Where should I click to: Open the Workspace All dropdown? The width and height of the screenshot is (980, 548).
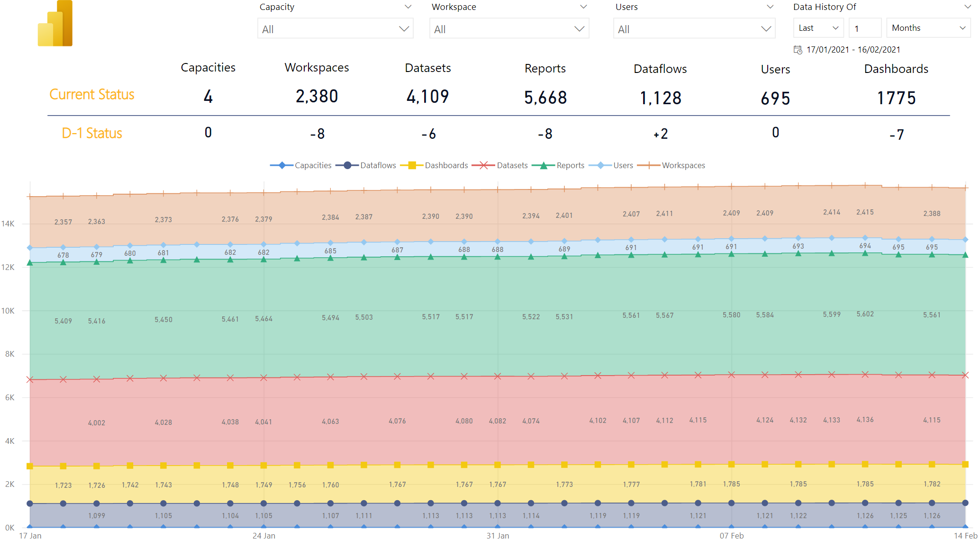(509, 29)
